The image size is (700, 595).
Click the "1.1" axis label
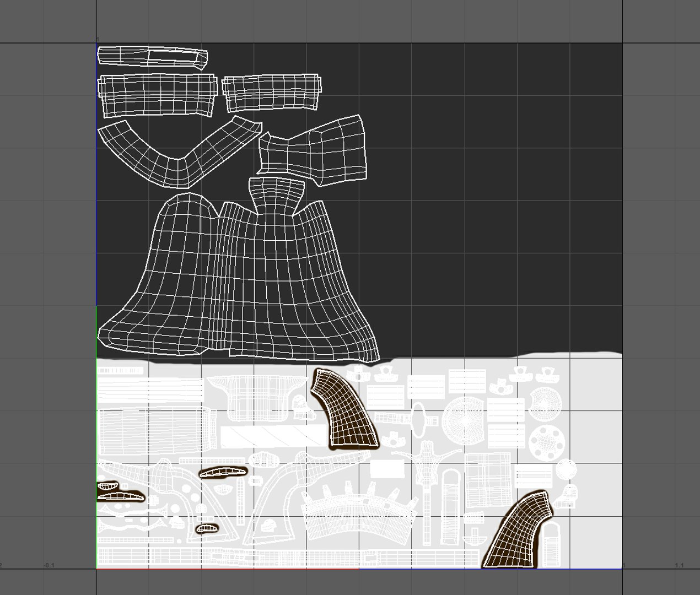tap(679, 565)
